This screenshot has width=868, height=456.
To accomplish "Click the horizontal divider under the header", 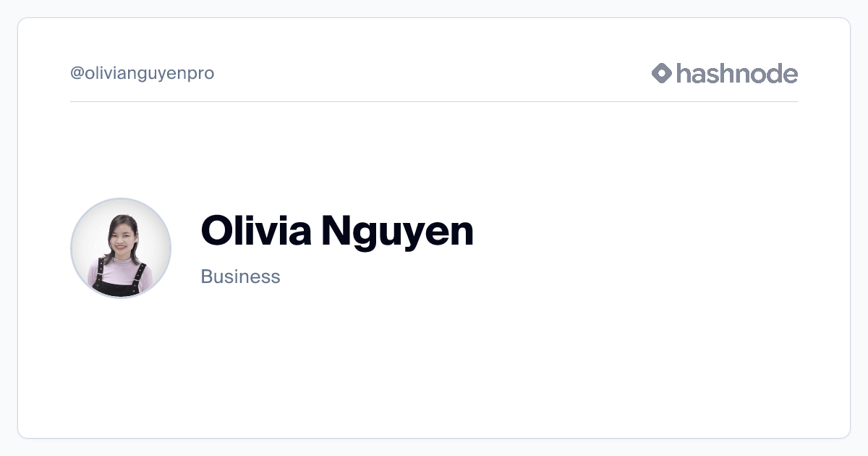I will pyautogui.click(x=434, y=101).
